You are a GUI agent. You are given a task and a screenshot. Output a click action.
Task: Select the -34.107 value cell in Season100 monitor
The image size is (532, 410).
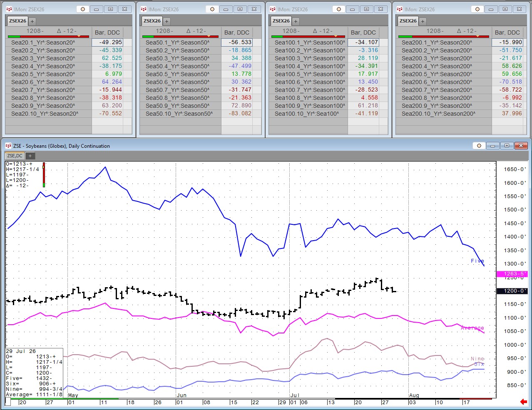click(x=363, y=42)
